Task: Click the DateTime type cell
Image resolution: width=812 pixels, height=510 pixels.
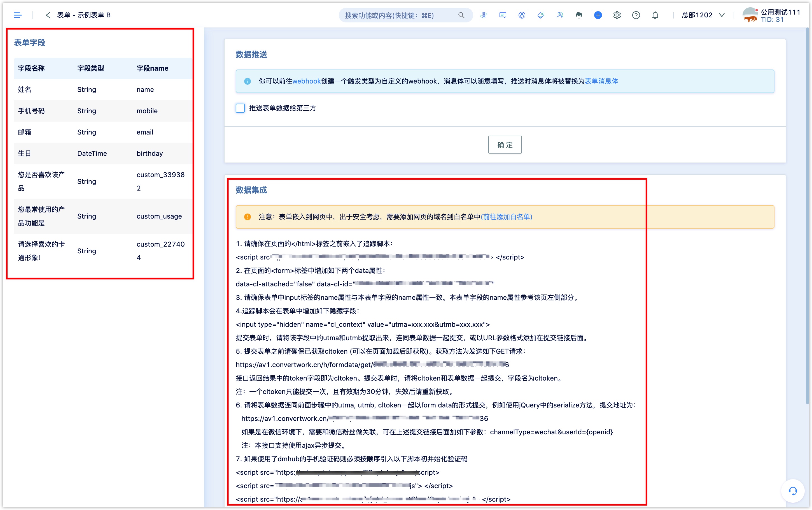Action: [x=92, y=154]
